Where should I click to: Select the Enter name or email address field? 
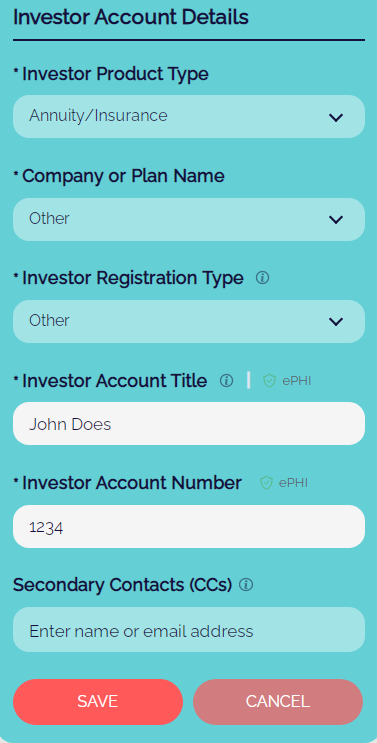tap(189, 630)
